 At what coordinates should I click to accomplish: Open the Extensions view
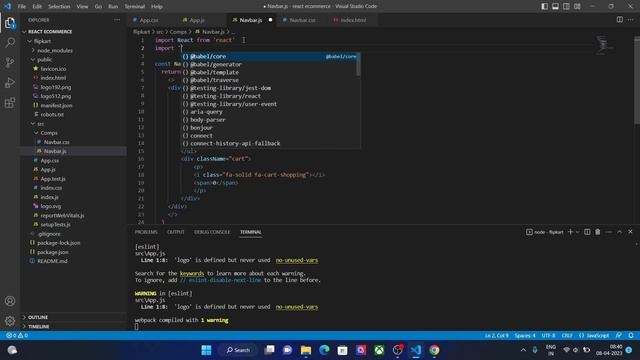[10, 102]
